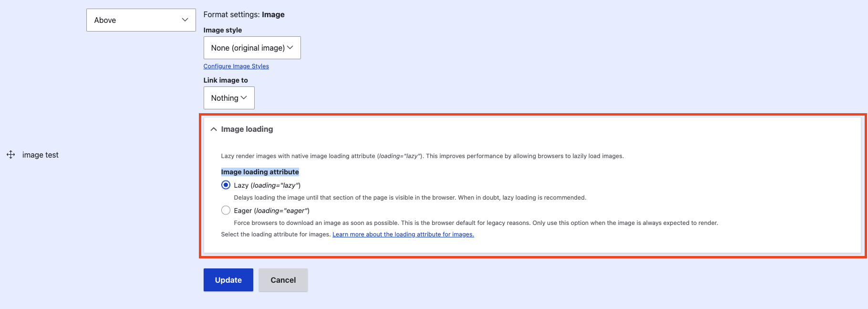Click the 'Link image to' label
Image resolution: width=868 pixels, height=309 pixels.
226,80
